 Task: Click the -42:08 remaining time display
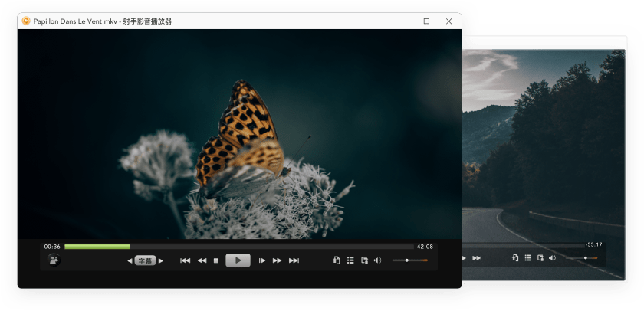424,247
